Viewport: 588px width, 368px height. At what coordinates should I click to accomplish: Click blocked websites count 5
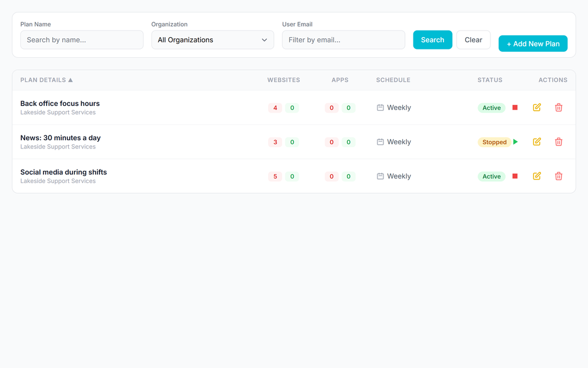pyautogui.click(x=275, y=177)
